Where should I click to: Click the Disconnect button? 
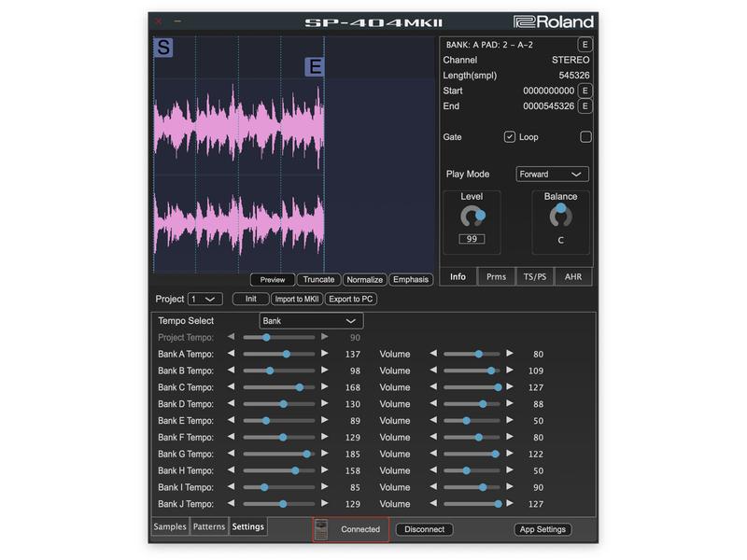(x=424, y=529)
